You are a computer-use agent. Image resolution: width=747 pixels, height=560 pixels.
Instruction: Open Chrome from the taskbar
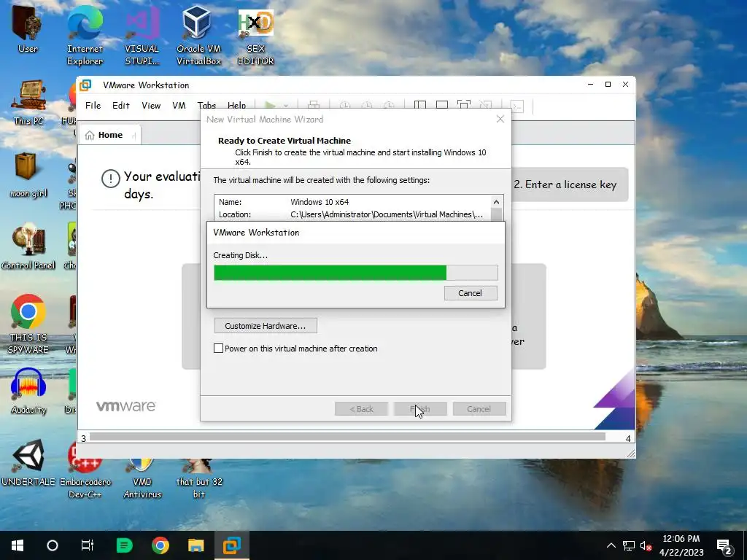tap(160, 545)
